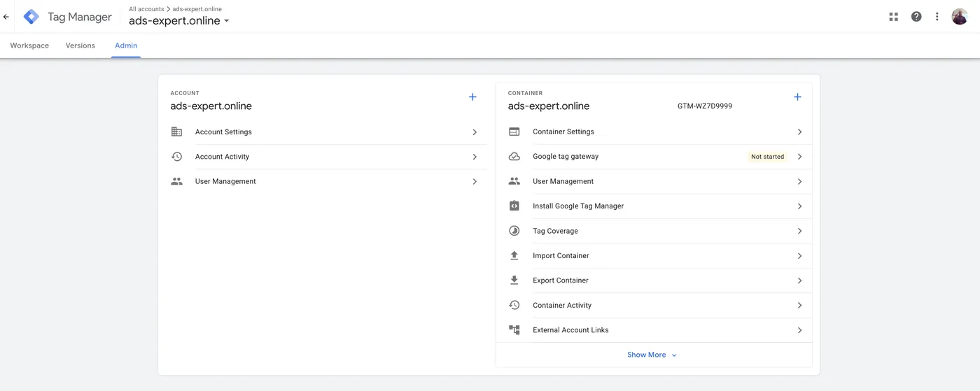The height and width of the screenshot is (391, 980).
Task: Click the Not started status badge
Action: click(x=767, y=157)
